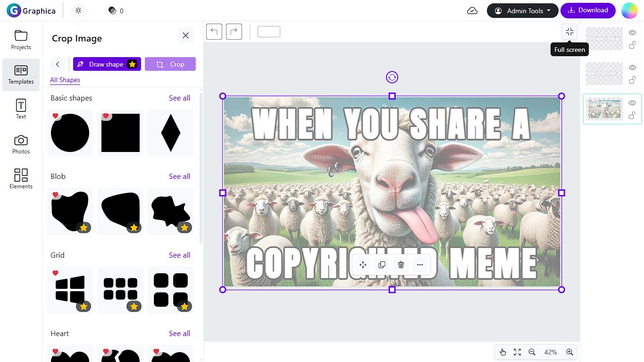Select the square basic shape
The width and height of the screenshot is (644, 362).
pos(121,133)
